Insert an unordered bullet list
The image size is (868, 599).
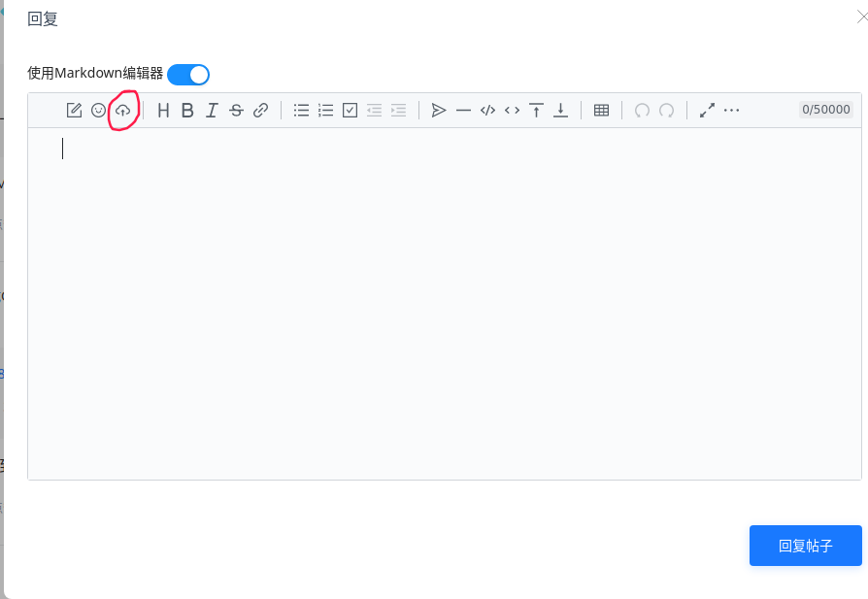pyautogui.click(x=302, y=110)
